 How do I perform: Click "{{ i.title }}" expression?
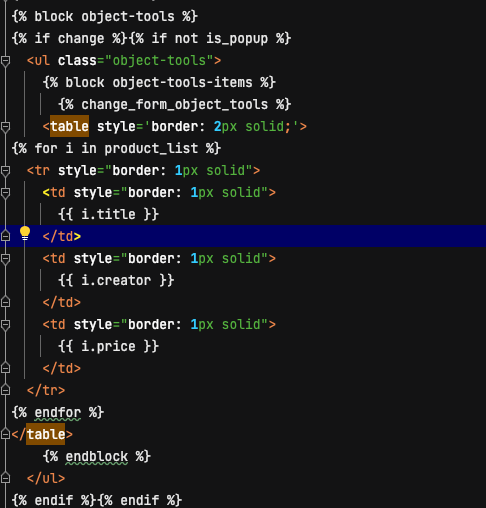click(x=109, y=215)
